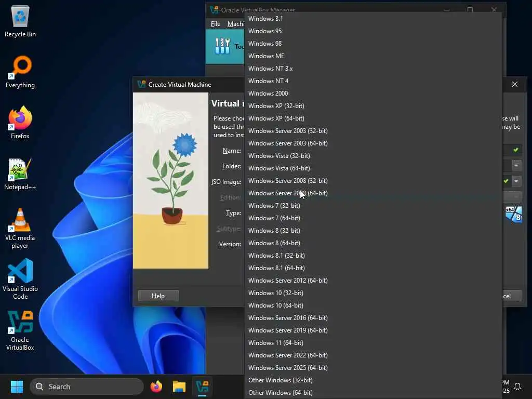The width and height of the screenshot is (532, 399).
Task: Click the Windows Start button
Action: point(17,387)
